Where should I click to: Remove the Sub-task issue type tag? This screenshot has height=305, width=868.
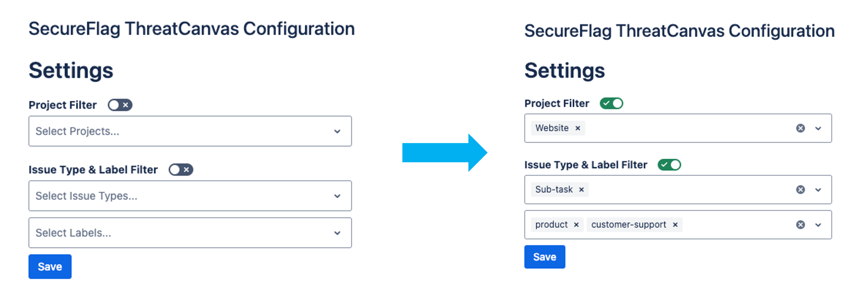pos(581,190)
